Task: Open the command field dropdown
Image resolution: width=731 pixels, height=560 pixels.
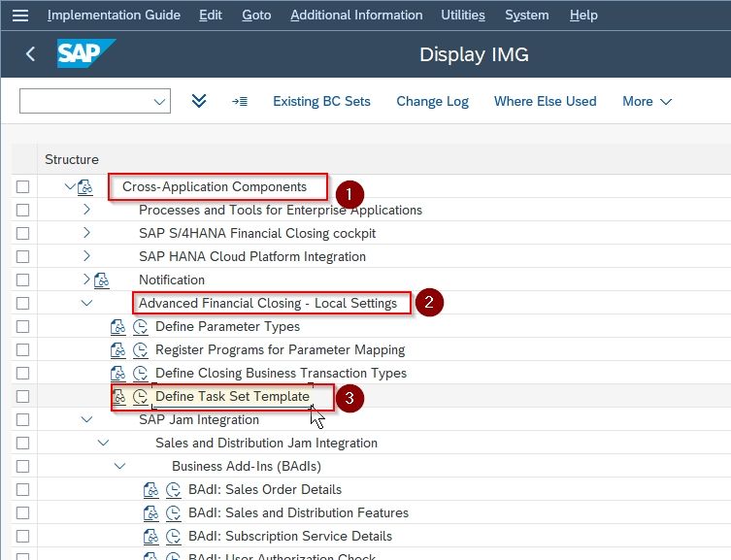Action: 159,101
